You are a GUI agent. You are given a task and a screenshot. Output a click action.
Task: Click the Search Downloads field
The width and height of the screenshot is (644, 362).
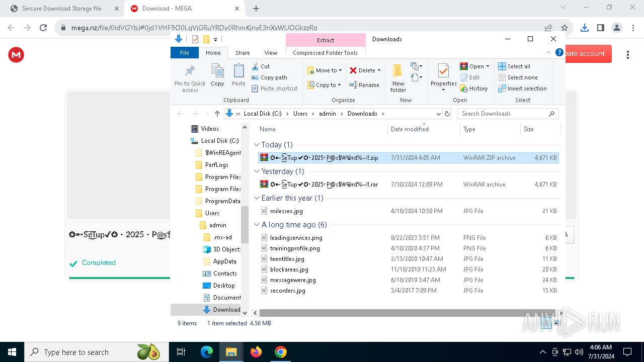508,114
